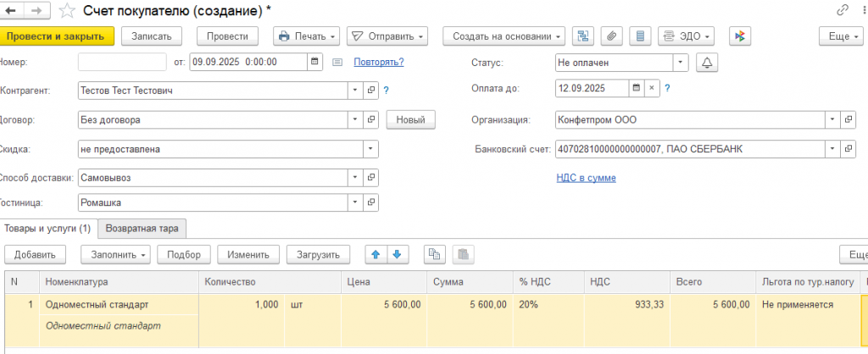The height and width of the screenshot is (354, 868).
Task: Open the Повторять? link
Action: click(379, 62)
